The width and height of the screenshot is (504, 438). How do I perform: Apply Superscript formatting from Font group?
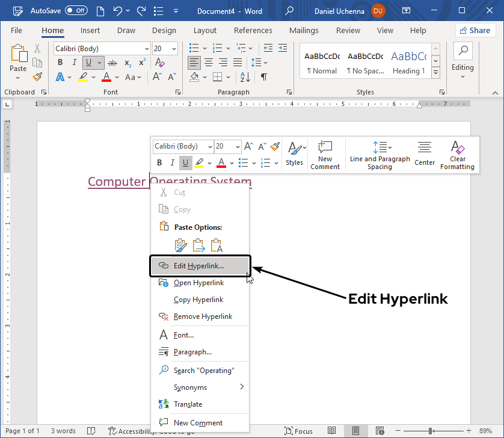[x=141, y=63]
